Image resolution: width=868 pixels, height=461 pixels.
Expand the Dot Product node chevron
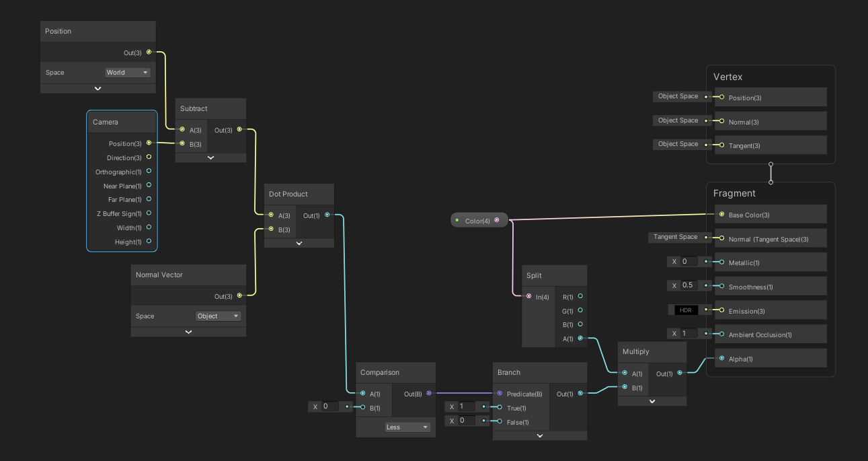pyautogui.click(x=299, y=243)
